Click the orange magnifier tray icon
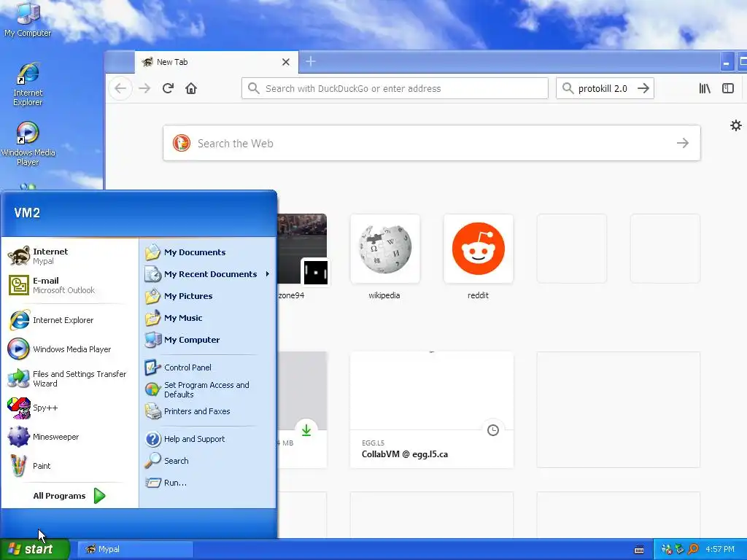747x560 pixels. click(693, 549)
